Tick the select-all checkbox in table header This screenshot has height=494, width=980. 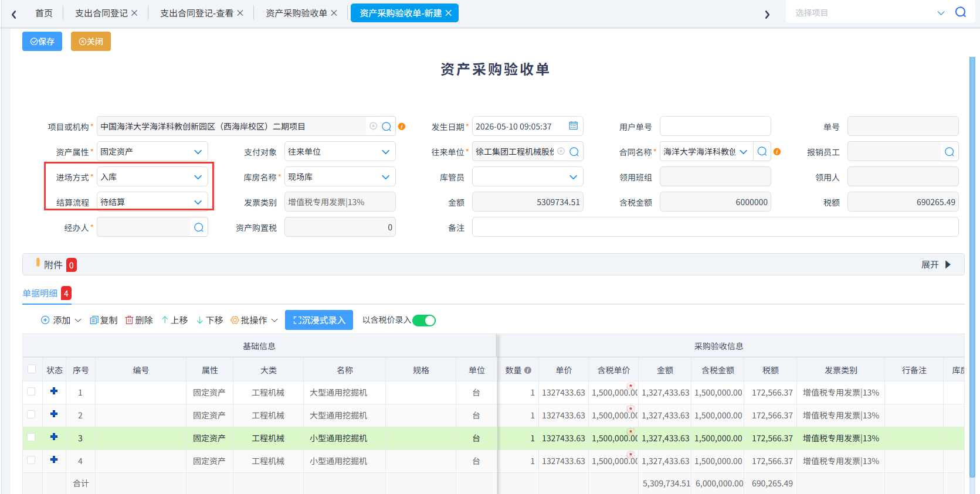click(32, 369)
